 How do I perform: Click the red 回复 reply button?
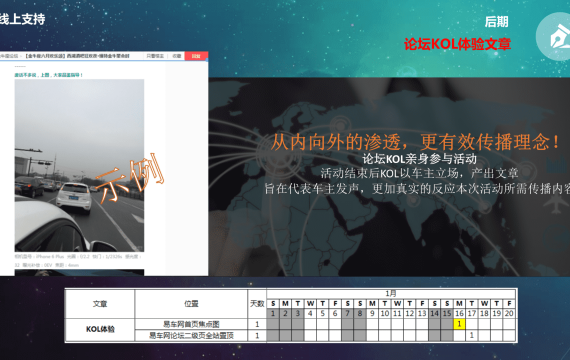(196, 56)
